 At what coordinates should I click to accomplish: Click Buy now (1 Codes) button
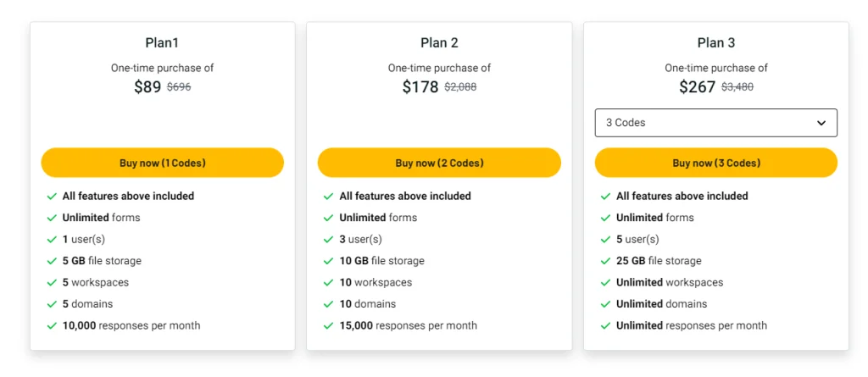162,163
